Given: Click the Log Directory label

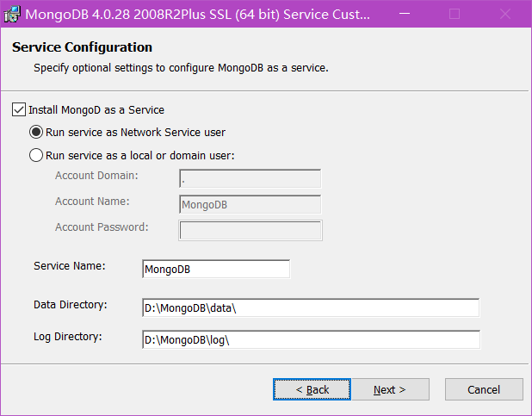Looking at the screenshot, I should point(68,337).
